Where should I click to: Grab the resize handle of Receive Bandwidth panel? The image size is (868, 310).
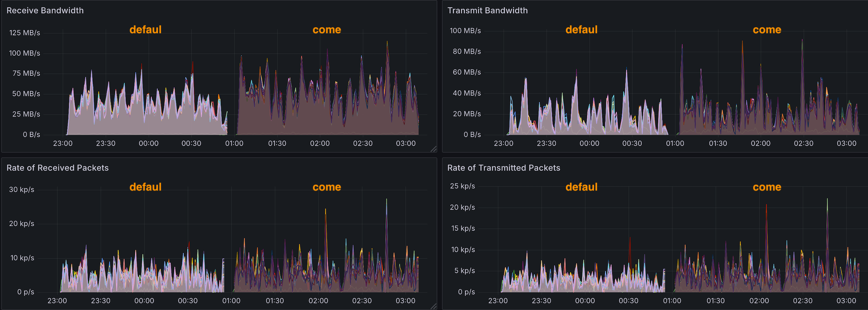point(433,149)
